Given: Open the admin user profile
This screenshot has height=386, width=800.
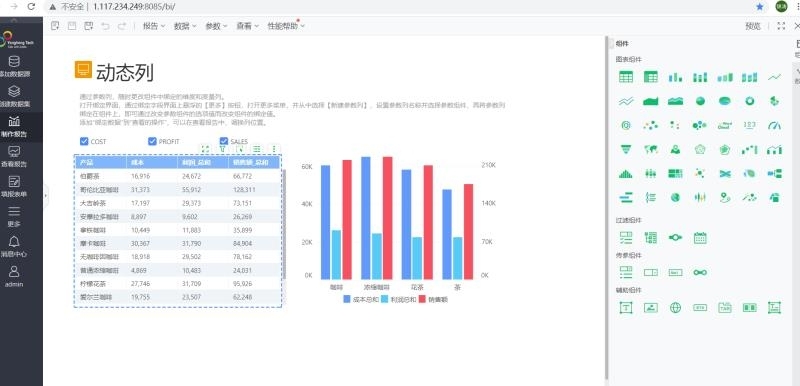Looking at the screenshot, I should 14,276.
